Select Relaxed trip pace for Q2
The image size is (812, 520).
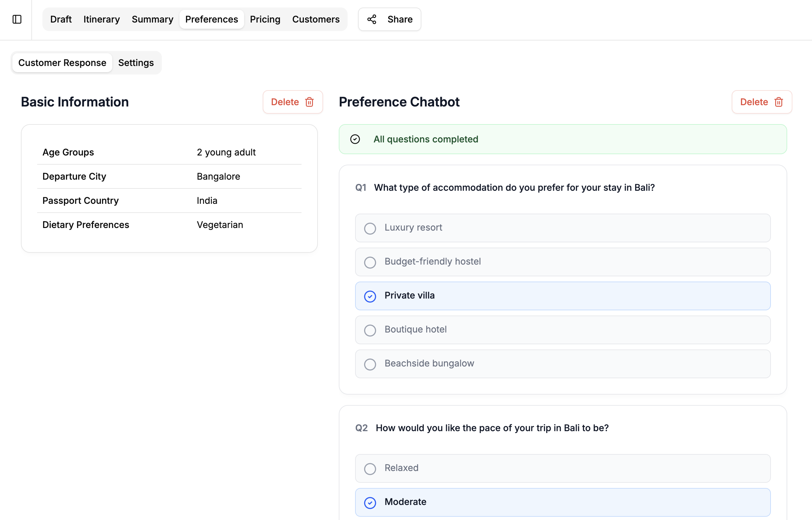coord(562,468)
